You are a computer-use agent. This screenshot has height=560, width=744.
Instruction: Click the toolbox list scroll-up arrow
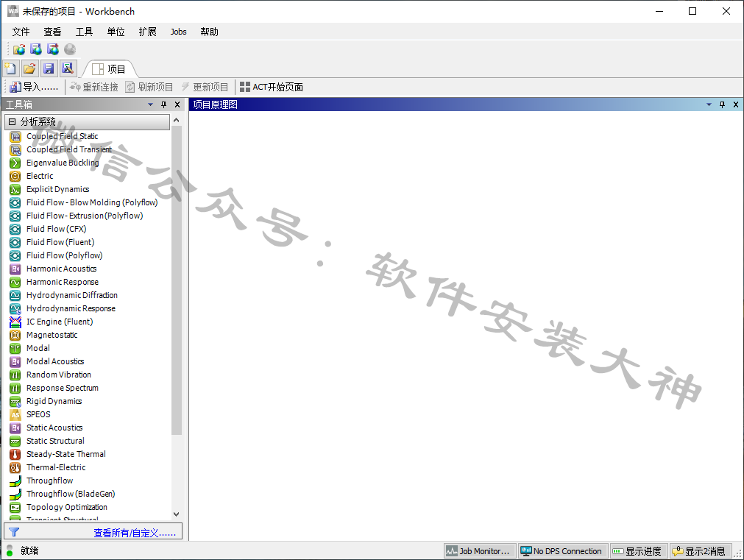pos(177,120)
